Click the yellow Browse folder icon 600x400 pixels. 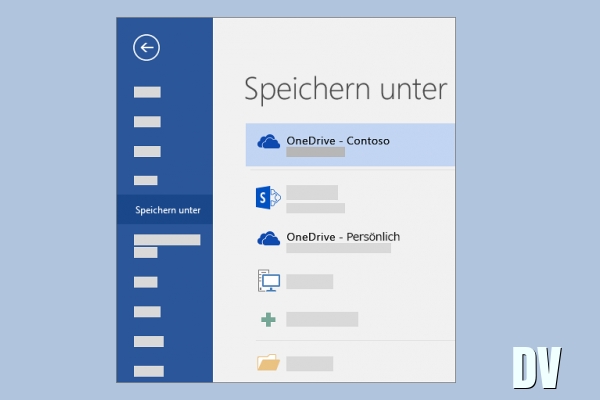pyautogui.click(x=268, y=363)
